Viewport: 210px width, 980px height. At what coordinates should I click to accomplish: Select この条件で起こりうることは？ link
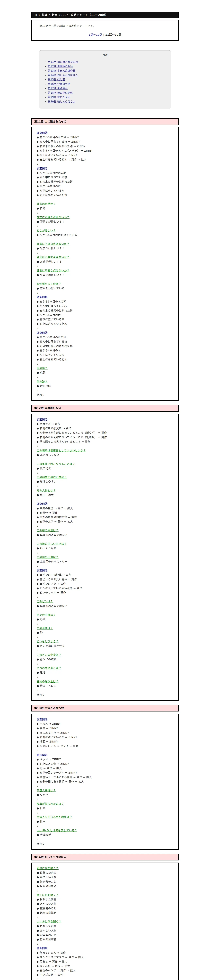[x=56, y=464]
